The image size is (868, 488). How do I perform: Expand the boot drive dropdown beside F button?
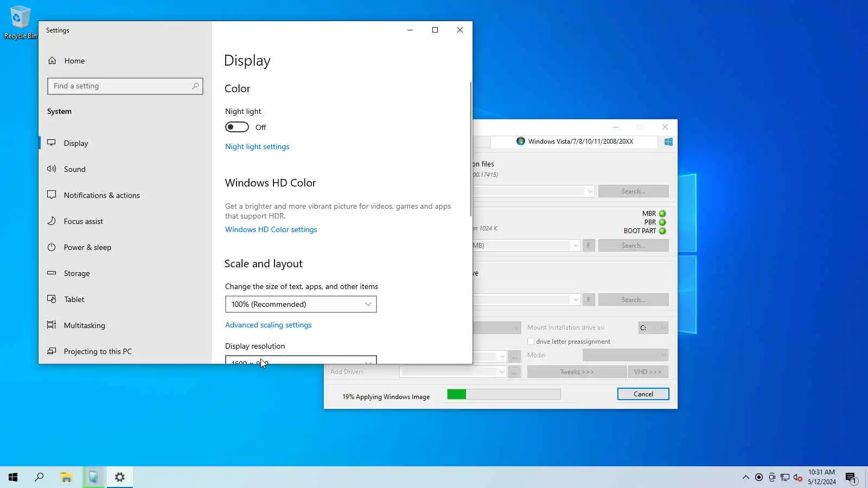pos(576,246)
